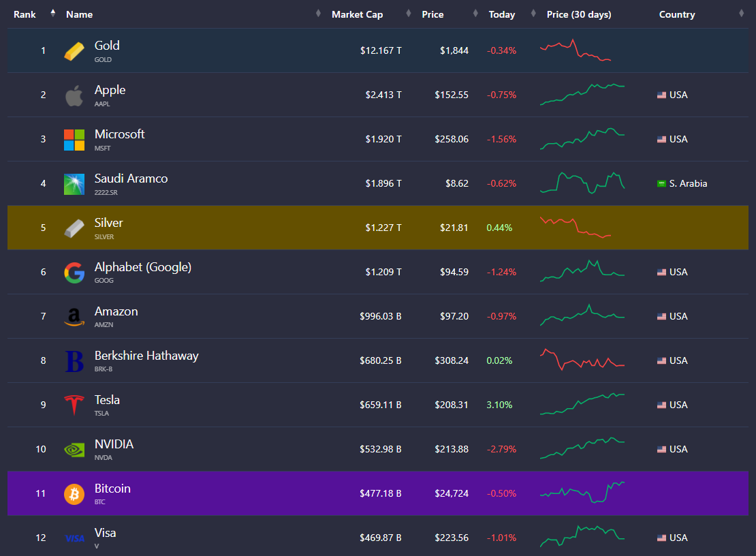This screenshot has height=556, width=756.
Task: Sort by Country using the sort arrows
Action: (x=742, y=14)
